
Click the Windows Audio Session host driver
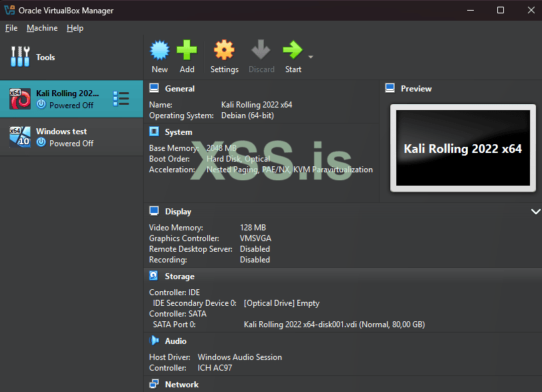click(239, 357)
